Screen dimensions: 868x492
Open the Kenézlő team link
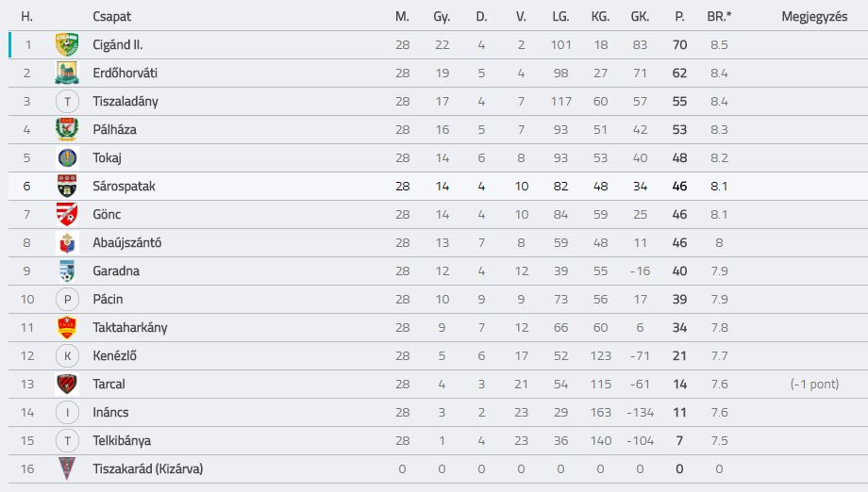point(114,355)
